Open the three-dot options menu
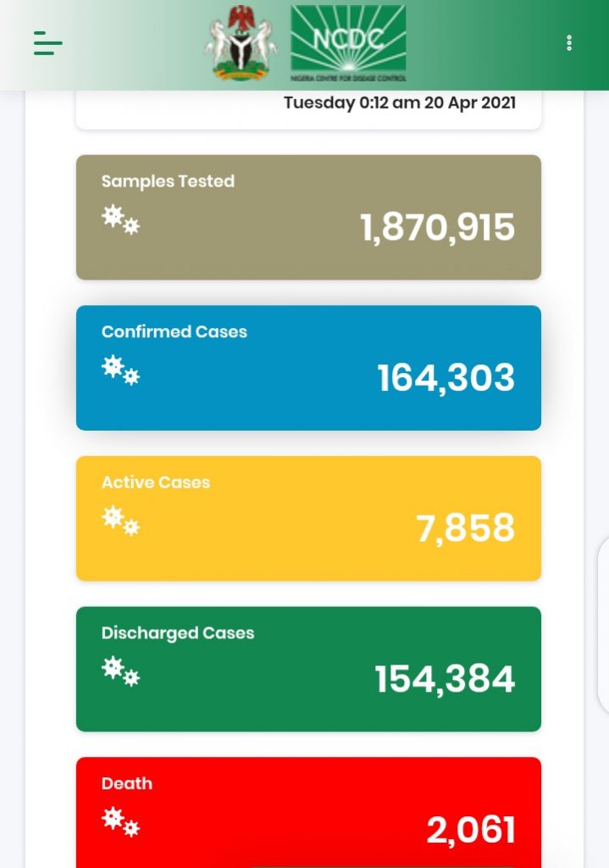The height and width of the screenshot is (868, 609). point(569,43)
